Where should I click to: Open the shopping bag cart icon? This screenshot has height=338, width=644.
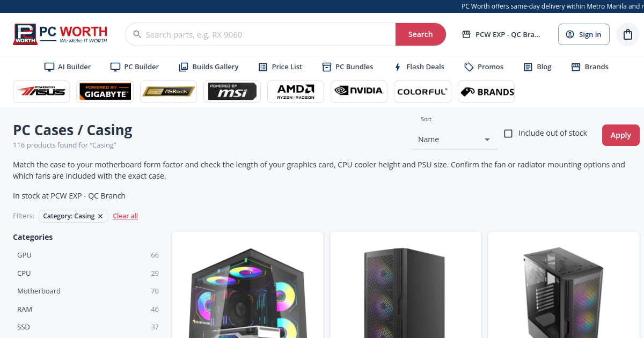click(628, 34)
